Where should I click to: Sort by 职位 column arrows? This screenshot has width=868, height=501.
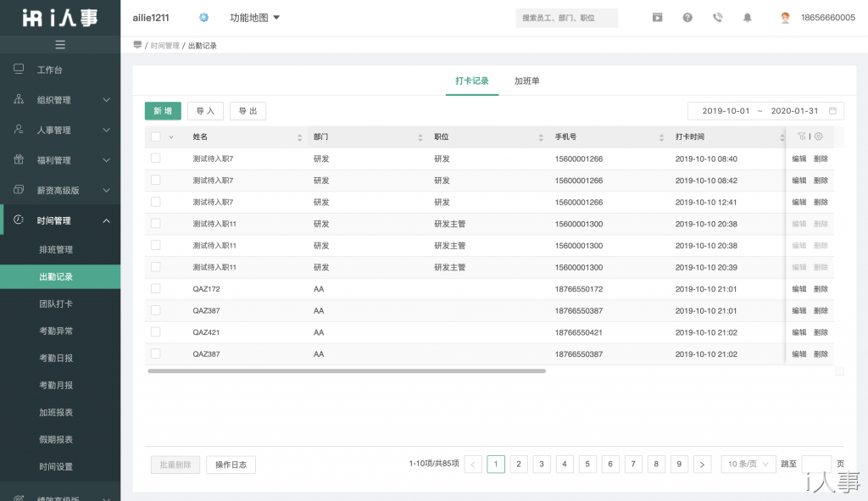point(541,137)
